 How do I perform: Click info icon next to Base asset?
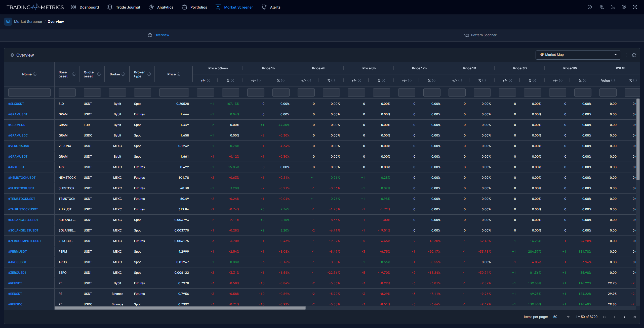point(74,74)
